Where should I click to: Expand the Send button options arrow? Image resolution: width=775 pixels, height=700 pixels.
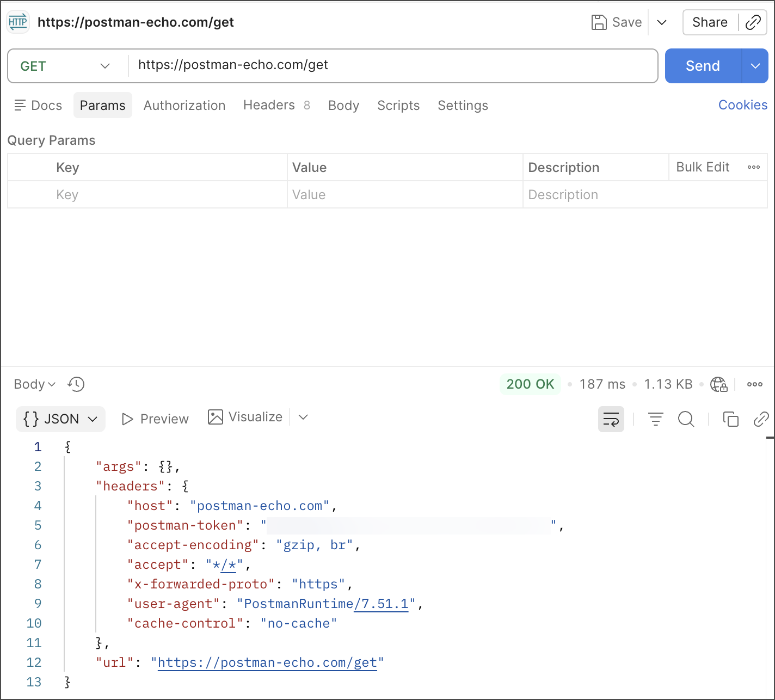point(755,66)
